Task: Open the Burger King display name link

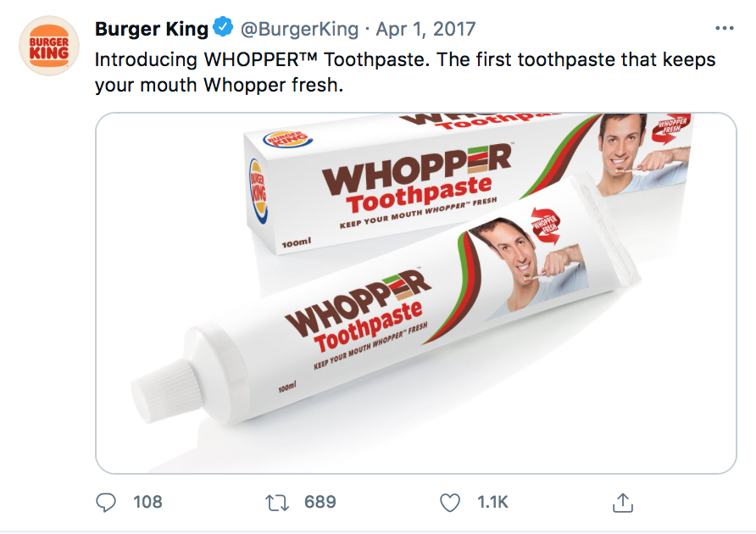Action: 152,29
